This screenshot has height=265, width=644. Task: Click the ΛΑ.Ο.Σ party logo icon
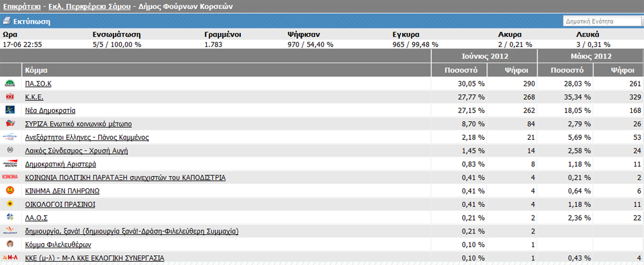pos(10,217)
